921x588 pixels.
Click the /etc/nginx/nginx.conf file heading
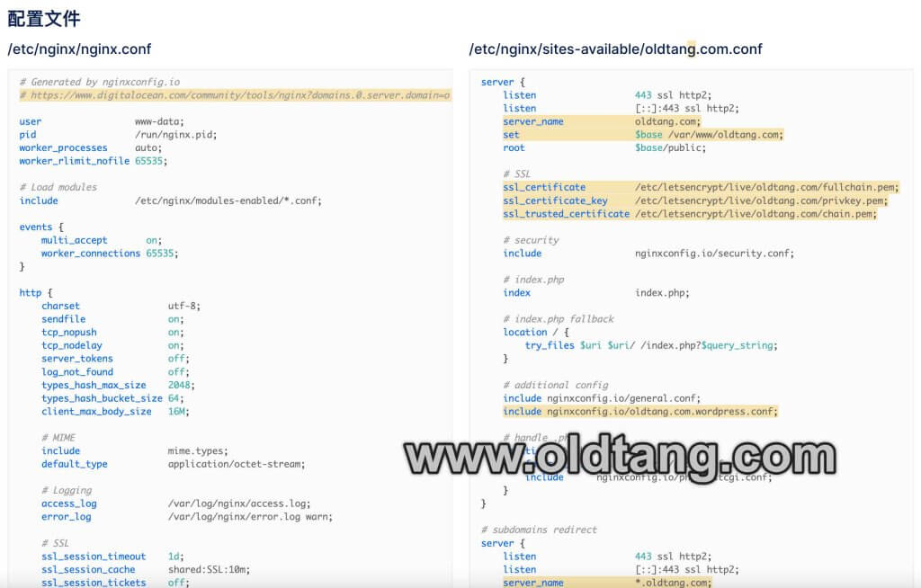[x=79, y=49]
